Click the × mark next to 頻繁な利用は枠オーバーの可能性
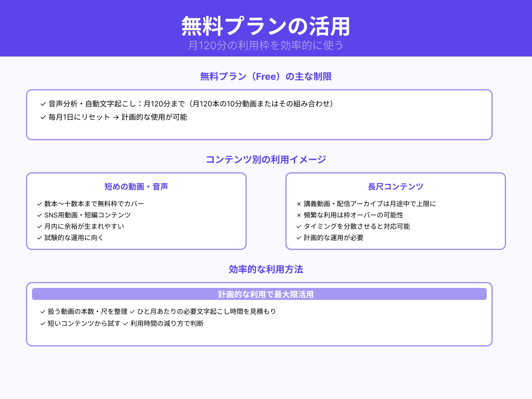Image resolution: width=532 pixels, height=399 pixels. [298, 215]
